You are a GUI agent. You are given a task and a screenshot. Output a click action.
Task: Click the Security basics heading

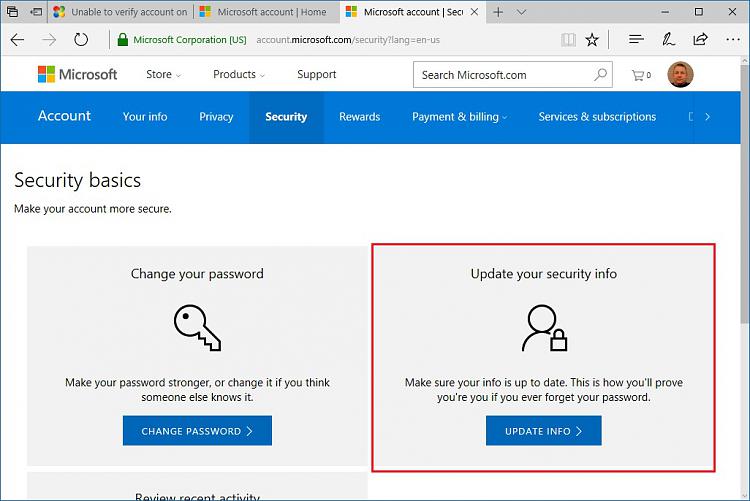click(x=77, y=180)
